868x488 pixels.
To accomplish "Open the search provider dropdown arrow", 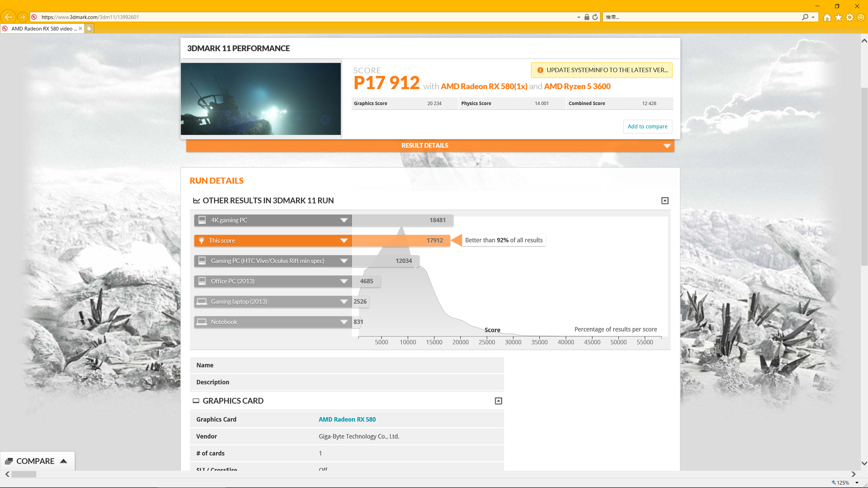I will point(813,17).
